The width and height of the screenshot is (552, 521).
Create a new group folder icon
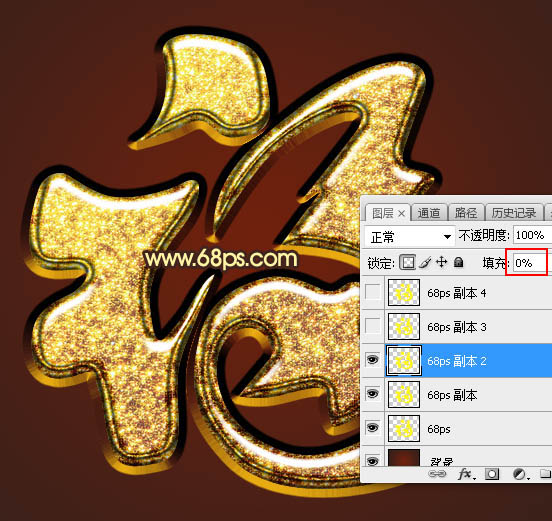(x=546, y=474)
